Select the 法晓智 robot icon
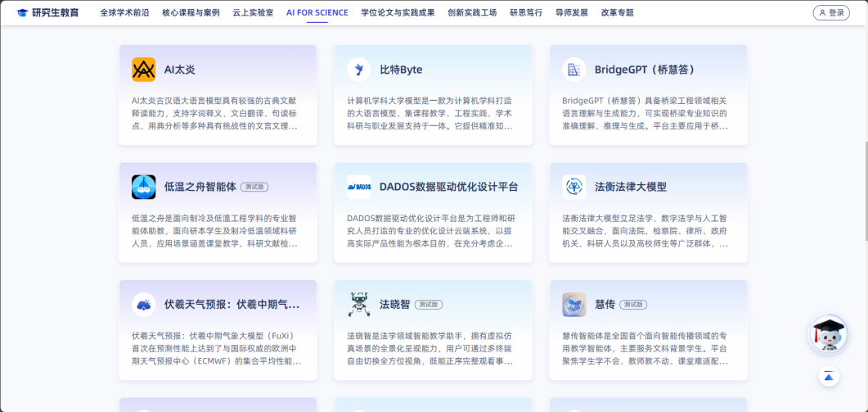 [x=359, y=305]
